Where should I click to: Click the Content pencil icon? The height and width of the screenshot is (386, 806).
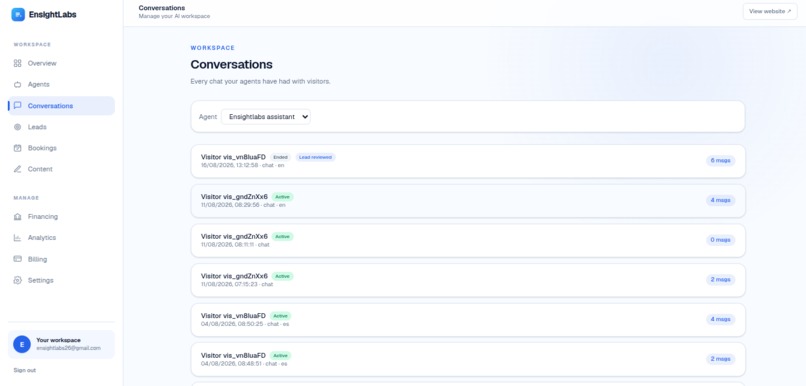17,169
